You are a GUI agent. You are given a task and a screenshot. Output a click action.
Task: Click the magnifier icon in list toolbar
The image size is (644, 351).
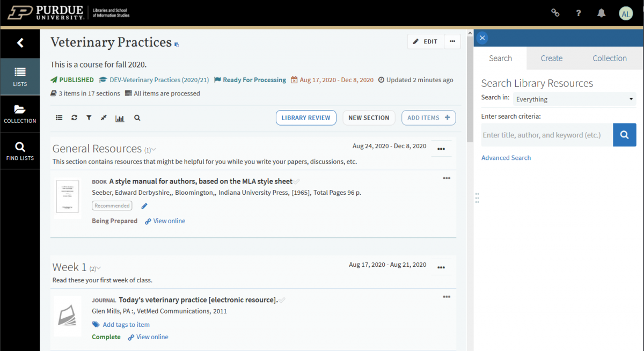(137, 118)
